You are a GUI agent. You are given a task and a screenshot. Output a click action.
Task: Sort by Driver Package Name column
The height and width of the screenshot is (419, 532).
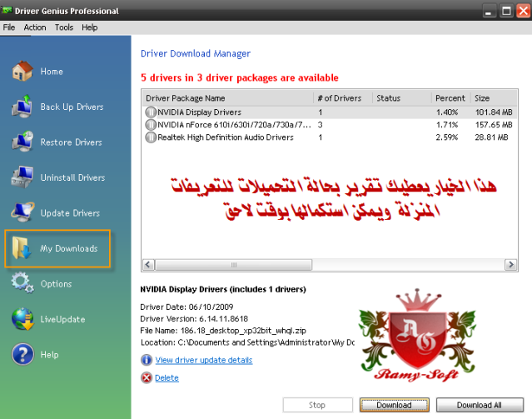tap(227, 98)
